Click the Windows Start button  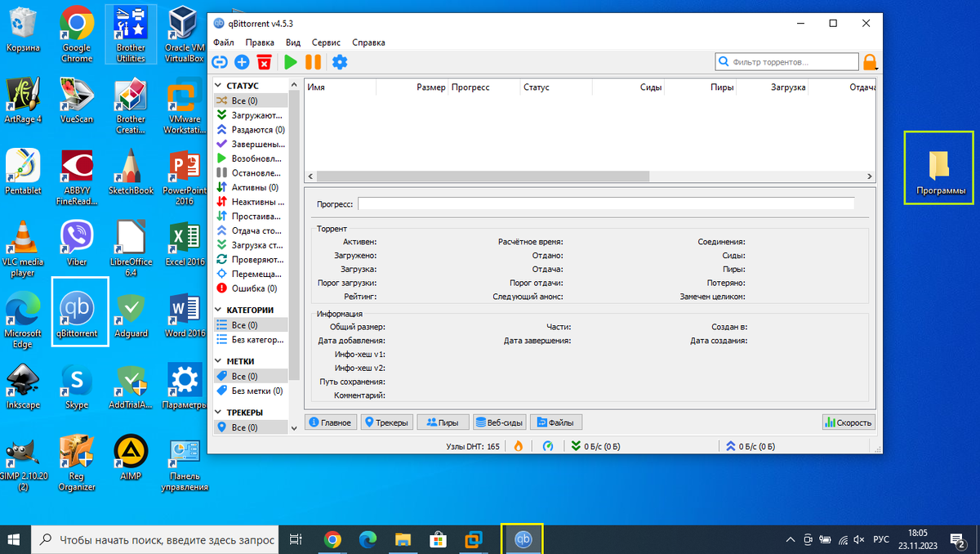pos(15,539)
